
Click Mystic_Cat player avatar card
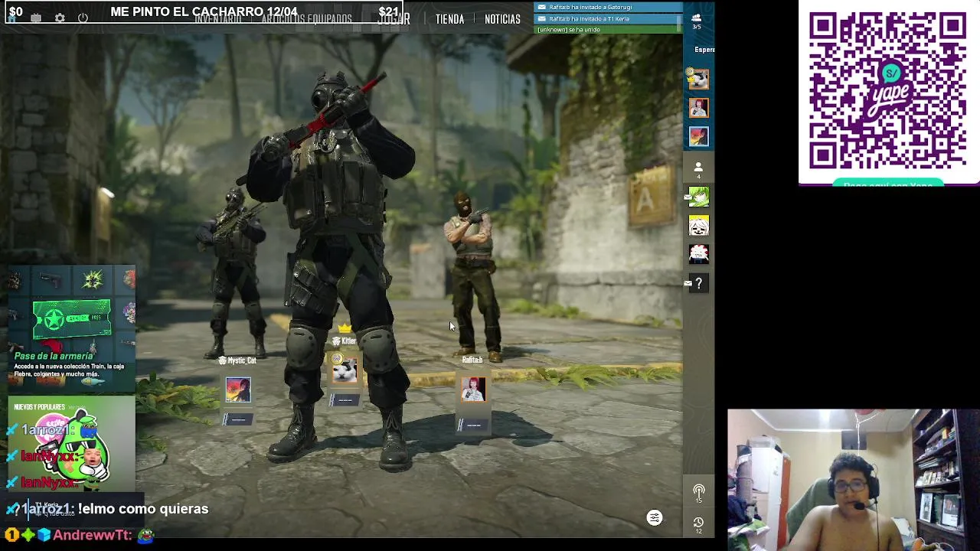[238, 390]
